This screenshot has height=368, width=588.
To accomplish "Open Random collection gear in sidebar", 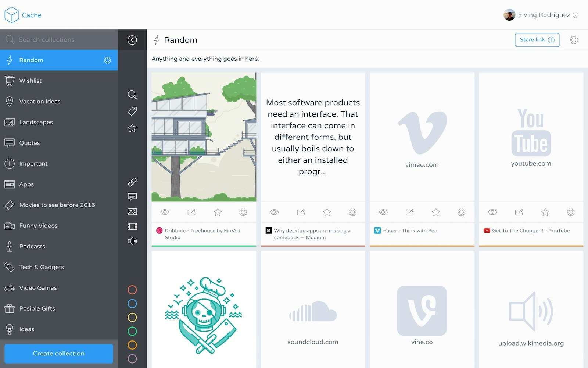I will click(107, 60).
